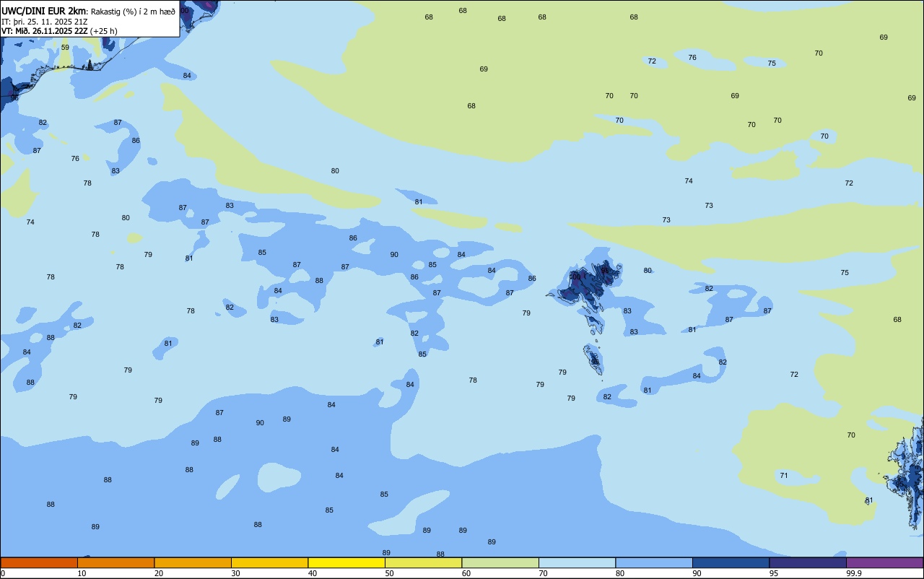
Task: Click the 'IT: þri. 25. 11. 2025 21Z' line
Action: (x=45, y=21)
